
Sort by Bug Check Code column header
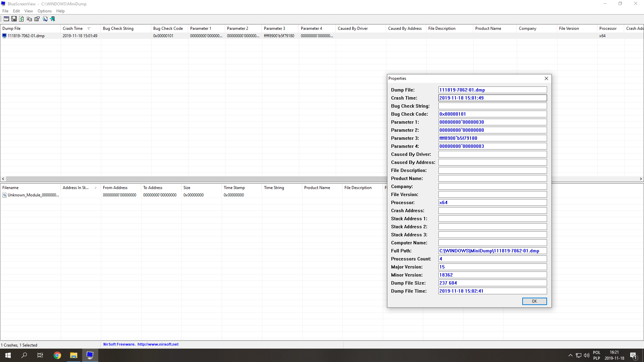169,28
